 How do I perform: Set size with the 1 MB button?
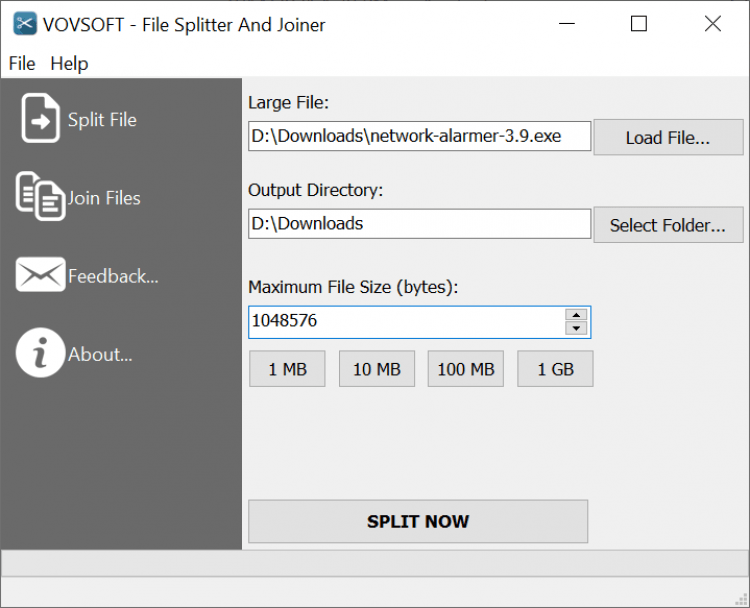(x=287, y=369)
